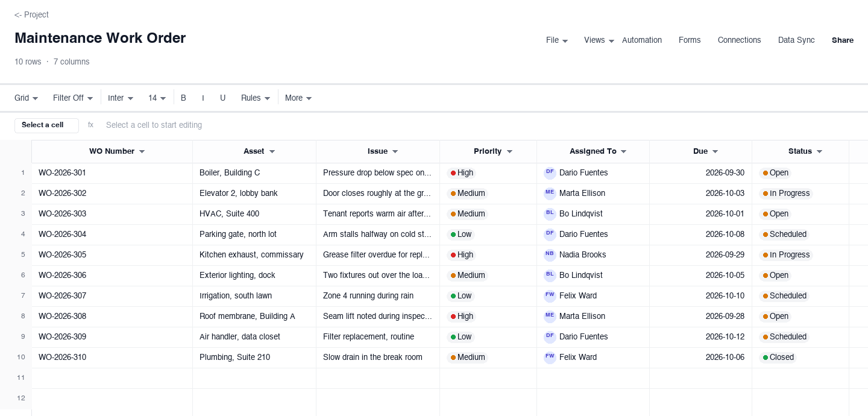Click the Closed status tag
Screen dimensions: 868x416
[x=778, y=358]
